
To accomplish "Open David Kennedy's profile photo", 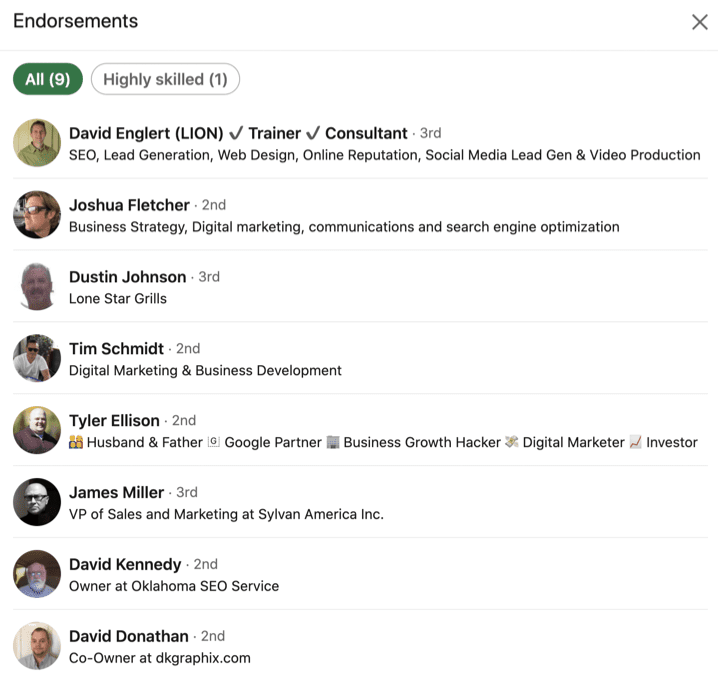I will (37, 574).
